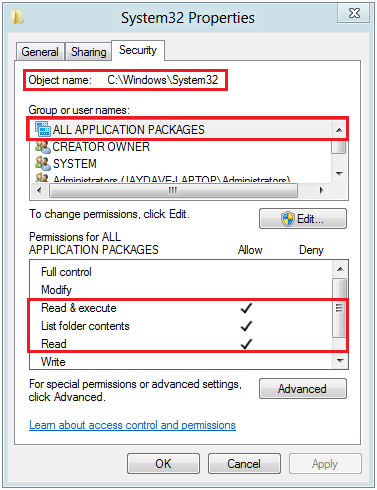Click the left arrow of the horizontal scrollbar
The image size is (377, 490).
click(39, 190)
